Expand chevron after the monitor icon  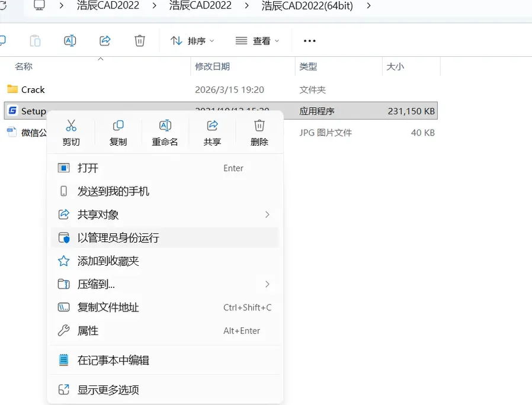coord(62,5)
